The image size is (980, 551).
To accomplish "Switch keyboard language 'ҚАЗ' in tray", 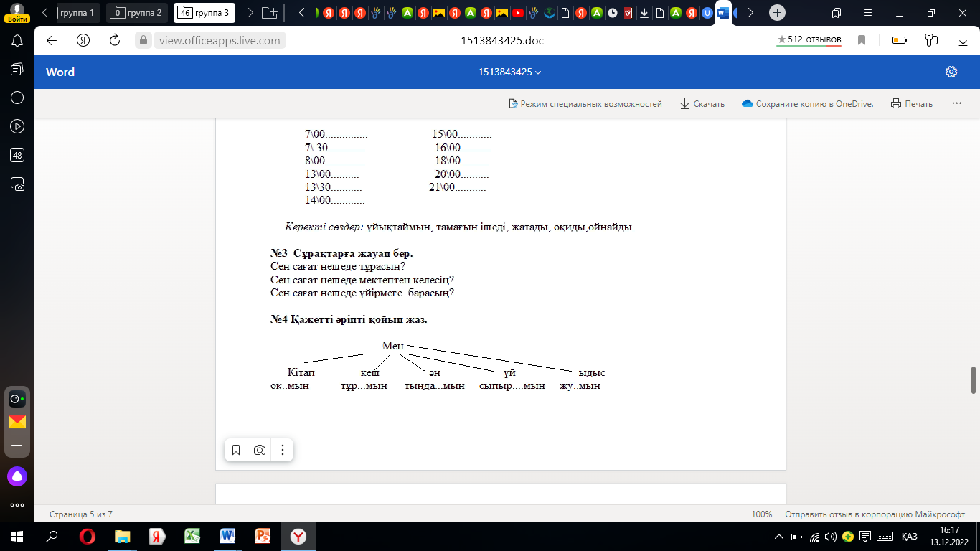I will click(909, 537).
